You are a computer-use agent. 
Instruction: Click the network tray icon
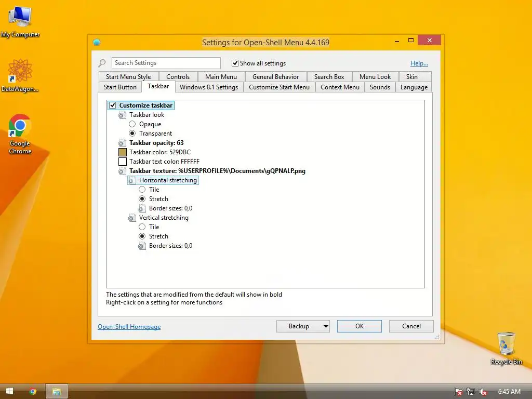pos(470,392)
